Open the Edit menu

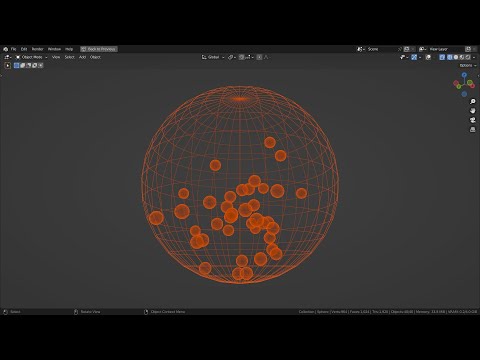tap(24, 49)
